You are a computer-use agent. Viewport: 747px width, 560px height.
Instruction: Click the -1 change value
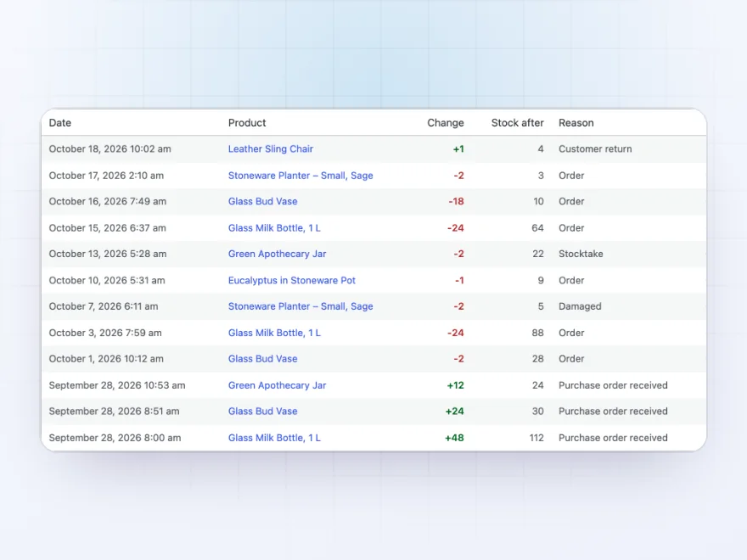click(459, 281)
